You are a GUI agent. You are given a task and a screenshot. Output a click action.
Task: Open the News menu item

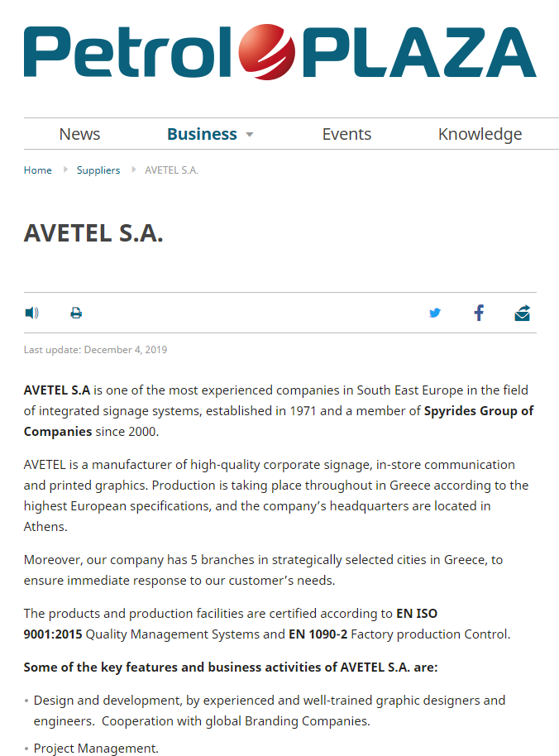(x=79, y=134)
